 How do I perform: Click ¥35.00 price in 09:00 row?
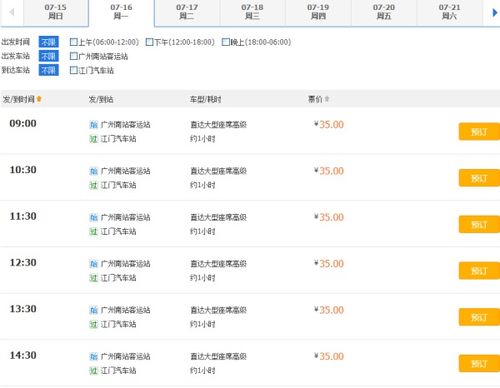(x=329, y=124)
